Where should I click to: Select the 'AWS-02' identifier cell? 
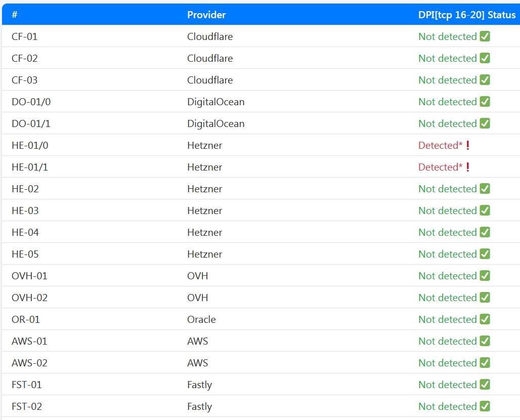coord(29,363)
